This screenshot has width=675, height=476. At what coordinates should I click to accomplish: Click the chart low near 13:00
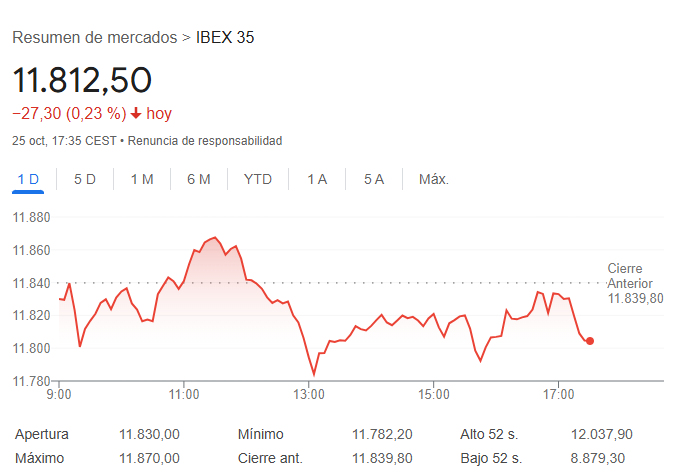pos(314,375)
